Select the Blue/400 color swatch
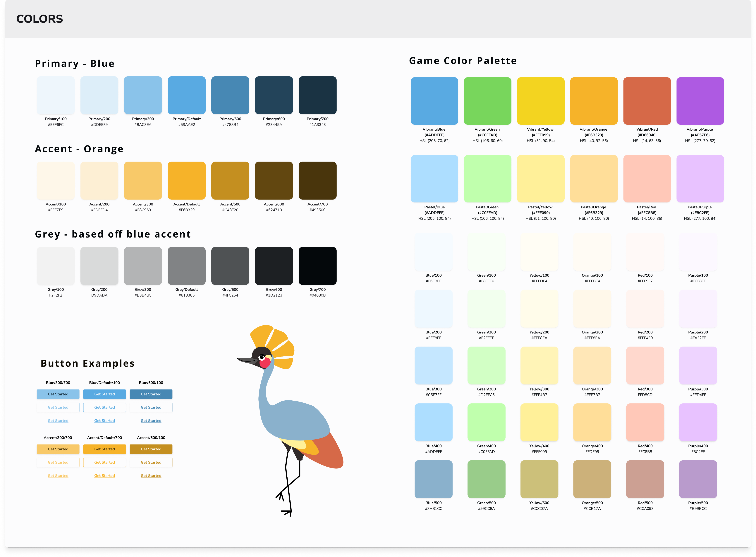The width and height of the screenshot is (756, 557). click(x=434, y=422)
